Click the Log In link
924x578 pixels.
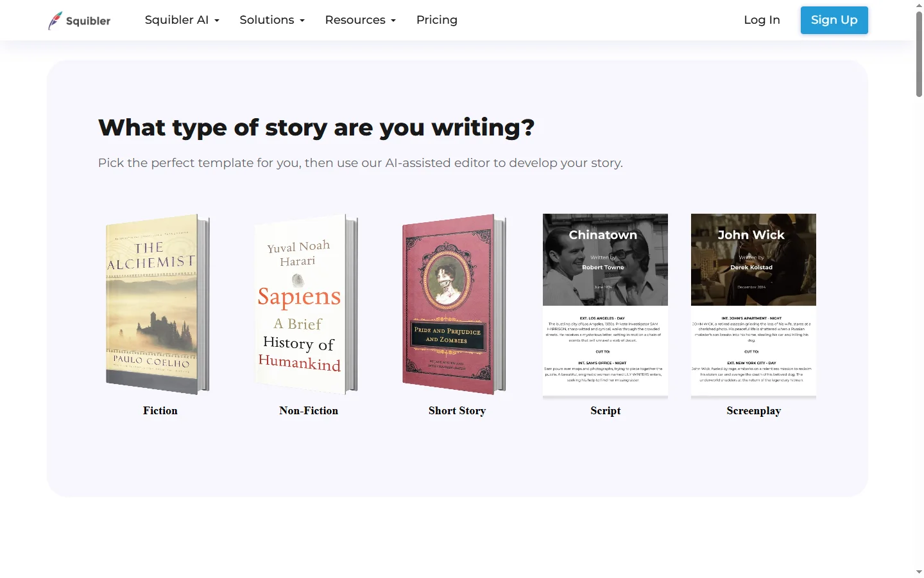pos(762,20)
